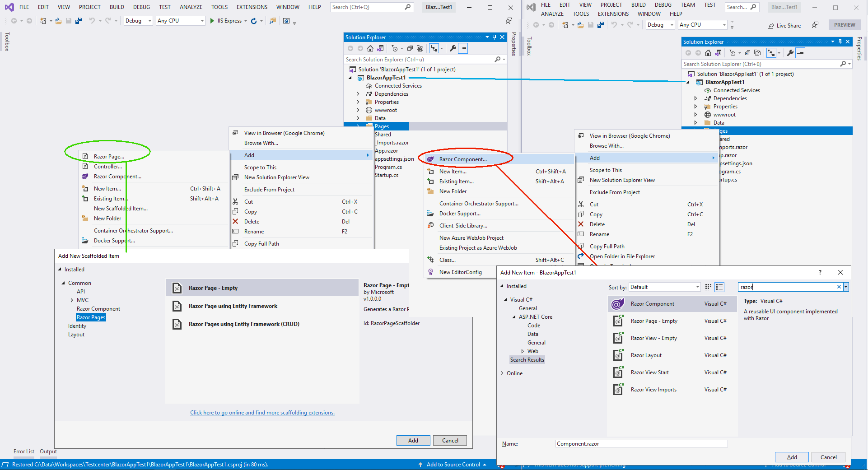Click New Project icon in right window toolbar
Image resolution: width=868 pixels, height=470 pixels.
565,25
